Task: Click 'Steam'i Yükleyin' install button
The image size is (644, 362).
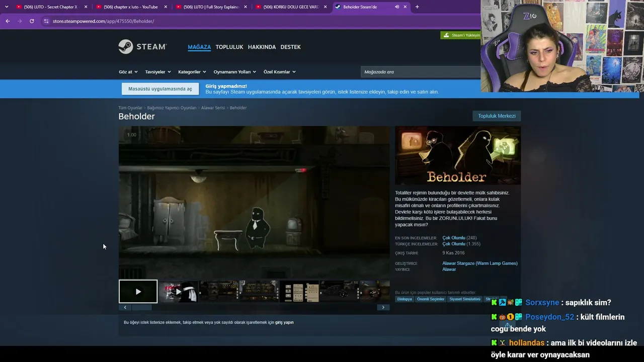Action: tap(461, 35)
